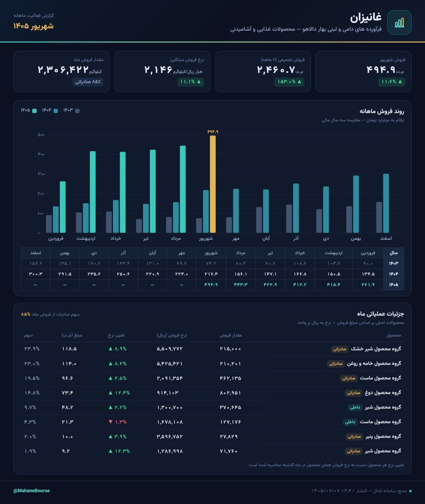Click the ۱۱۸.۵ amount value
Screen dimensions: 425x504
click(69, 349)
